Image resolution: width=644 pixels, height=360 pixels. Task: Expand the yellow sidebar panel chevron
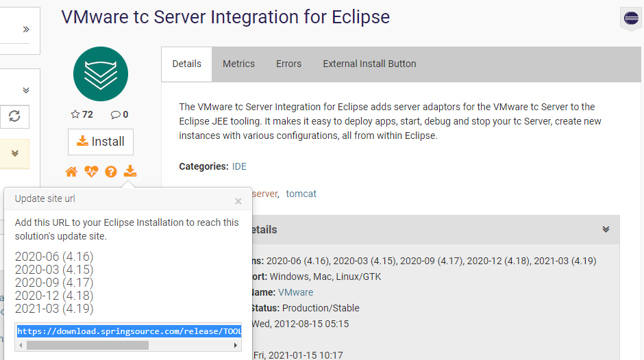[15, 153]
